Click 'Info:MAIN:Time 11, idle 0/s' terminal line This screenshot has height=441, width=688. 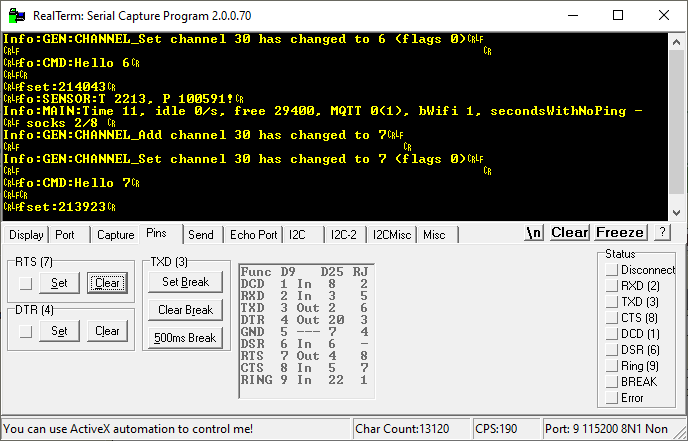tap(322, 111)
